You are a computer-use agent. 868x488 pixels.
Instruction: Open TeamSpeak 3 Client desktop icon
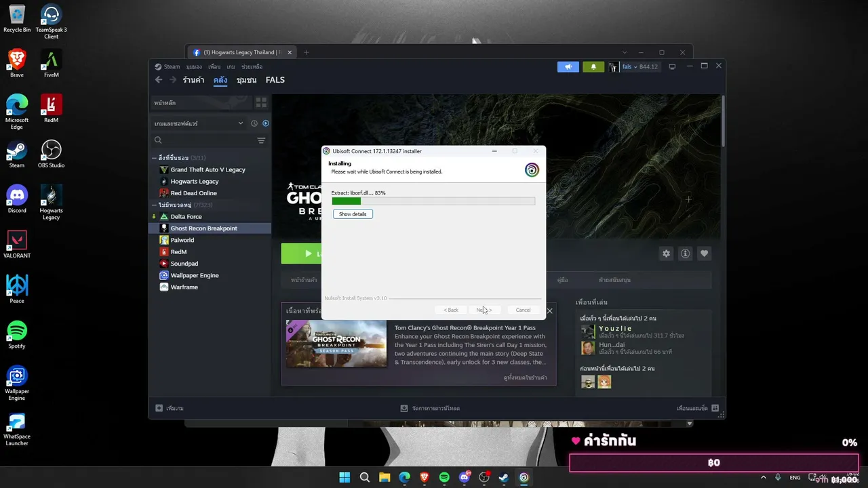[x=52, y=22]
